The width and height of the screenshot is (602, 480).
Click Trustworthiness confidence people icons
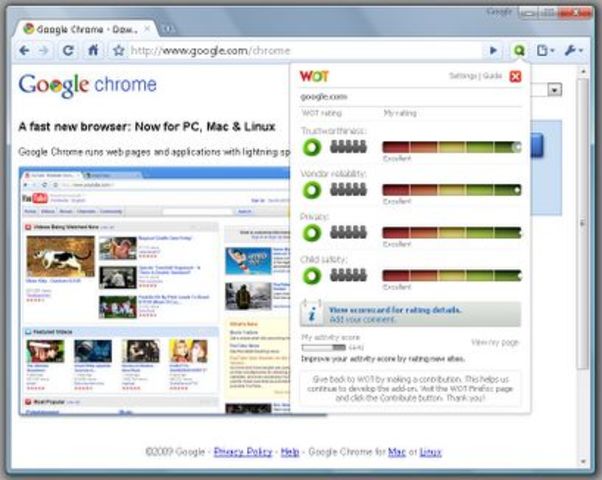tap(349, 147)
